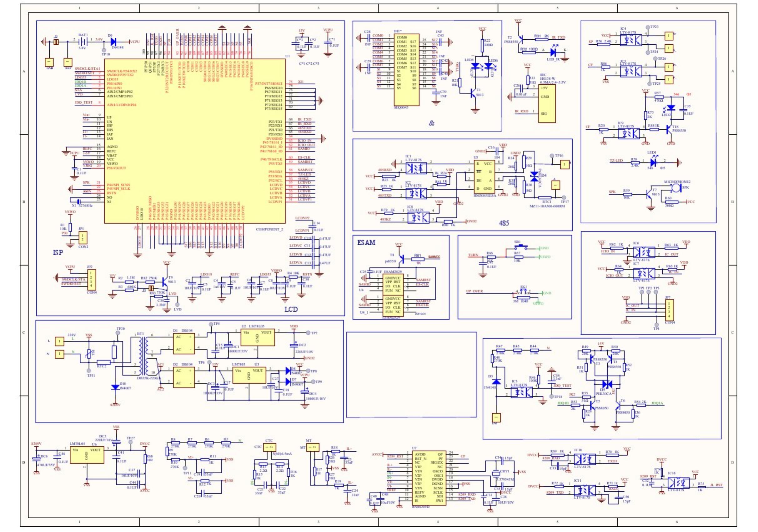Click the microphone SPK symbol
758x532 pixels.
tap(675, 188)
